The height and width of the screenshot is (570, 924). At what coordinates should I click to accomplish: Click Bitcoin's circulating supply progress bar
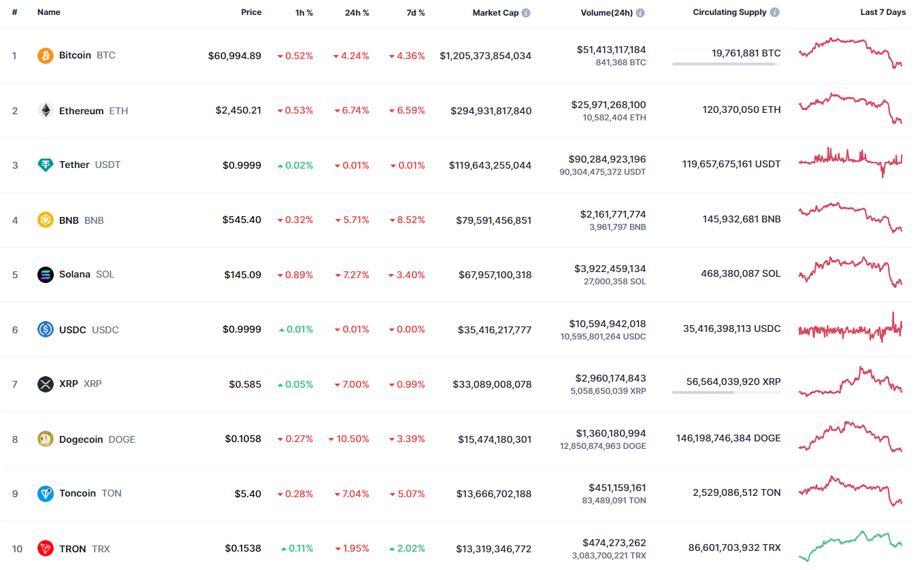726,65
